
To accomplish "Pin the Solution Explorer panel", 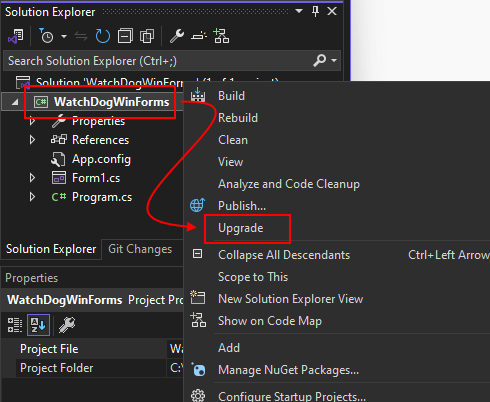I will 315,11.
